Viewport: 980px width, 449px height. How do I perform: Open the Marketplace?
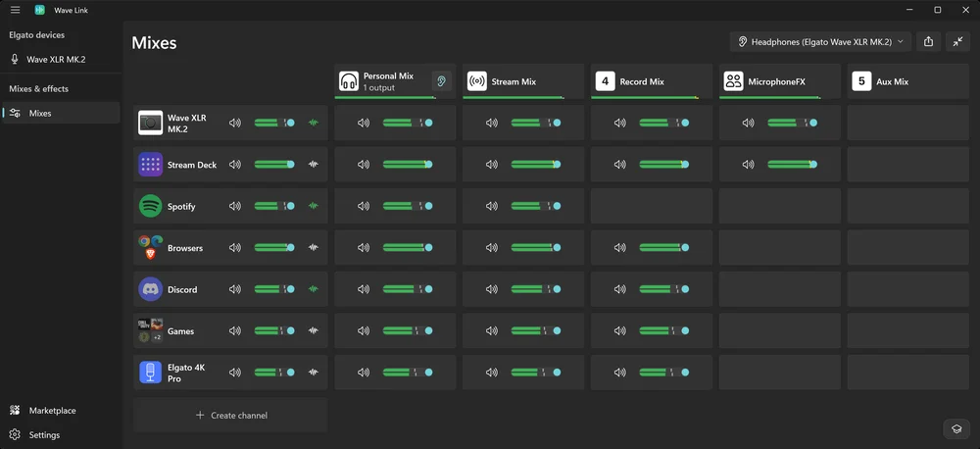point(61,411)
